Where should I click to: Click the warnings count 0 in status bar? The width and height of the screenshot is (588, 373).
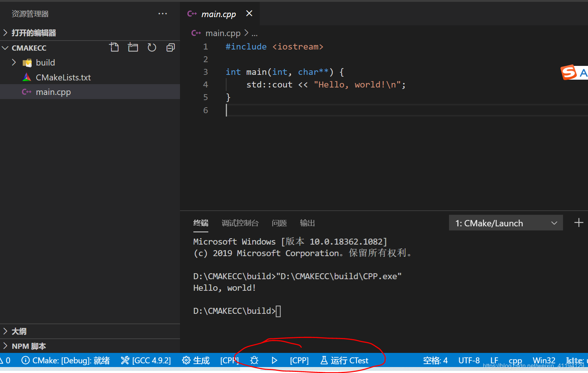click(6, 360)
